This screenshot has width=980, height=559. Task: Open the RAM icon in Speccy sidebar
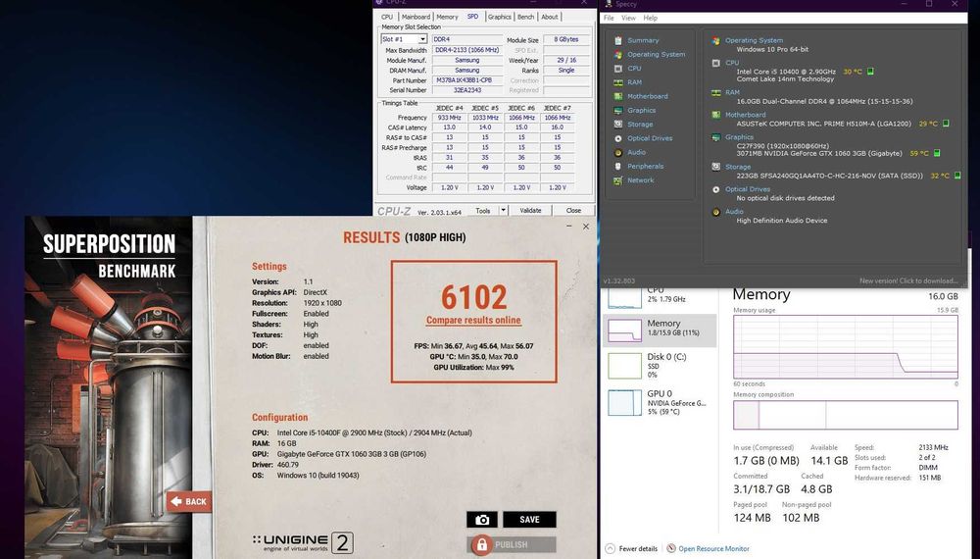618,82
